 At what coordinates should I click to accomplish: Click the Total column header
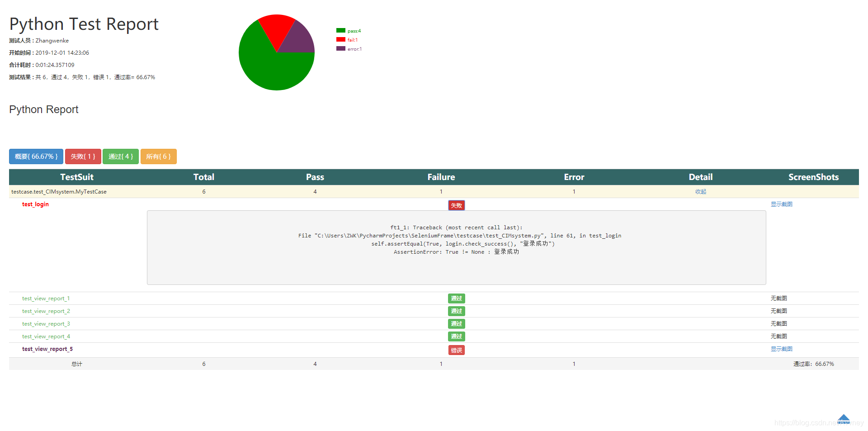[204, 177]
